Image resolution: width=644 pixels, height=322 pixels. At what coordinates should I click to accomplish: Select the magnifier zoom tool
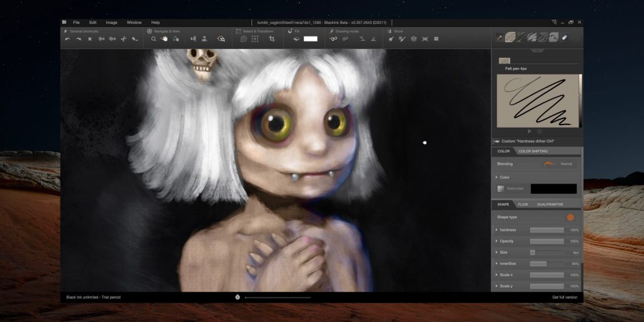[153, 39]
